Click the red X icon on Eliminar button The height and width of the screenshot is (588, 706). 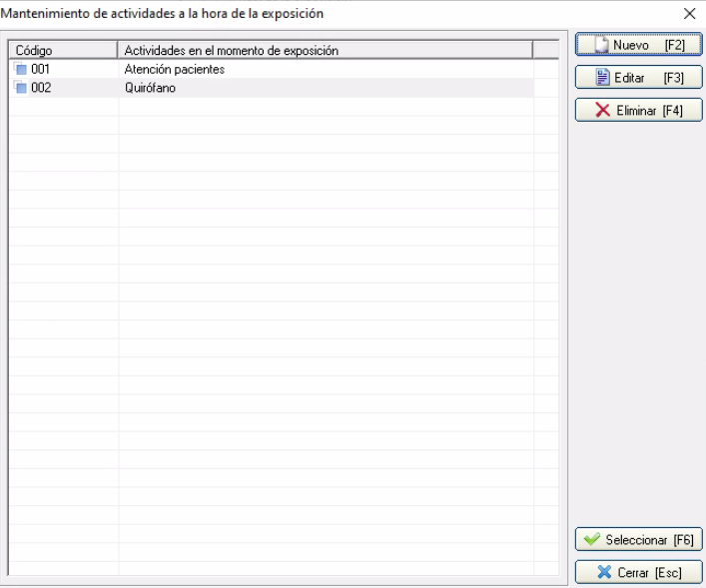coord(602,110)
